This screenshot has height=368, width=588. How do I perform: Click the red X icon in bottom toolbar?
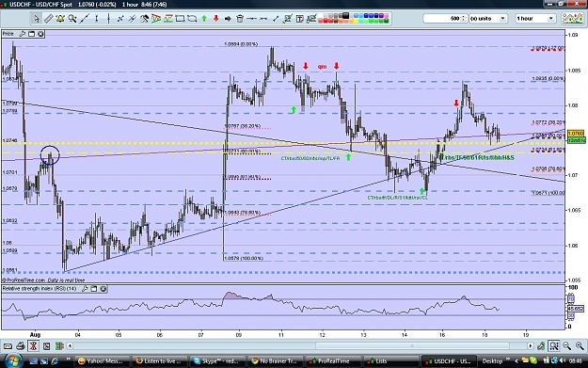[33, 345]
